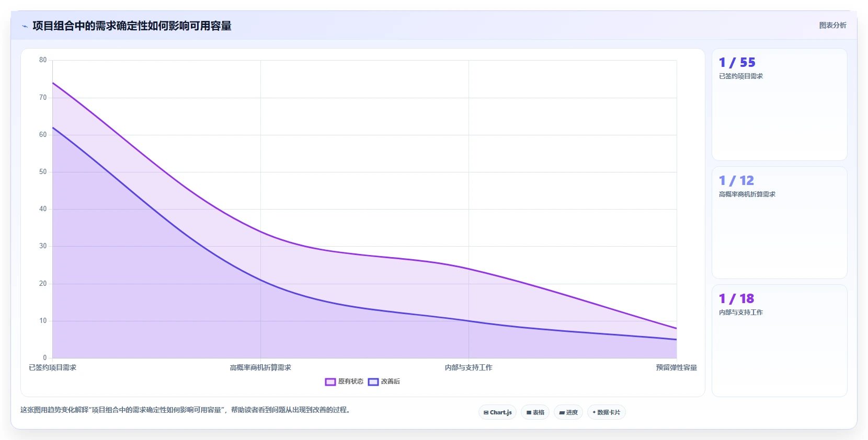Click the y-axis value 10
Image resolution: width=868 pixels, height=440 pixels.
pos(43,321)
